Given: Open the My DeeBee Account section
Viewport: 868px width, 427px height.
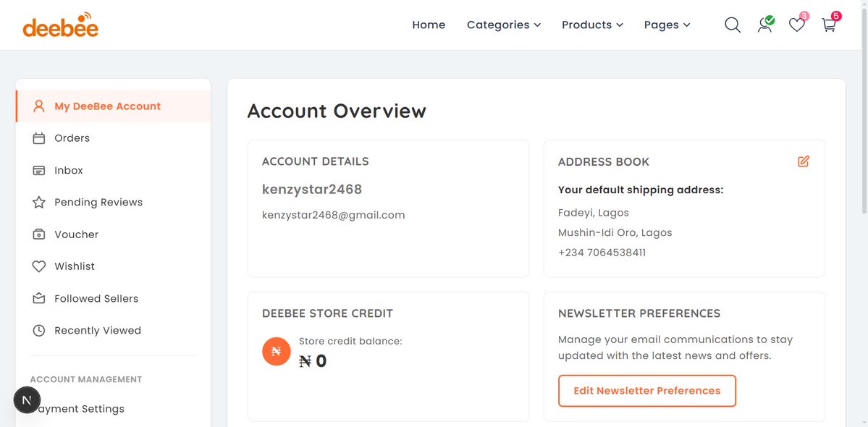Looking at the screenshot, I should pyautogui.click(x=107, y=106).
